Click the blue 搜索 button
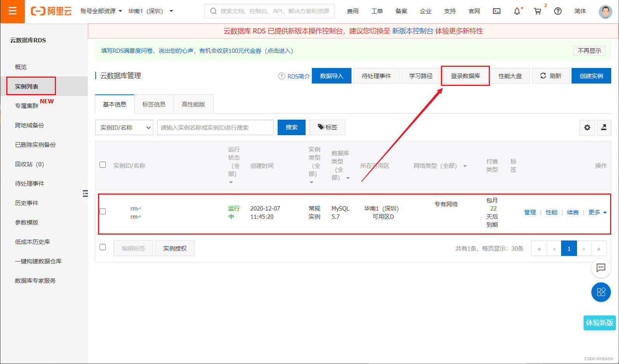Viewport: 619px width, 364px height. click(292, 127)
